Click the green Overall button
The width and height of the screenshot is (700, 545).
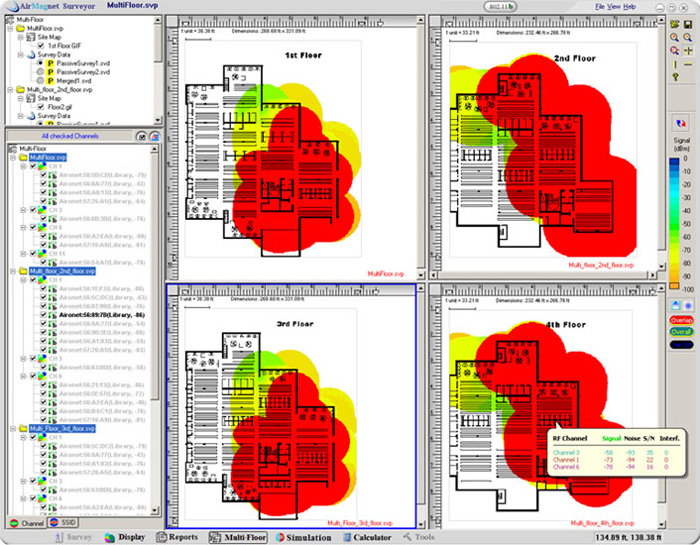tap(680, 332)
